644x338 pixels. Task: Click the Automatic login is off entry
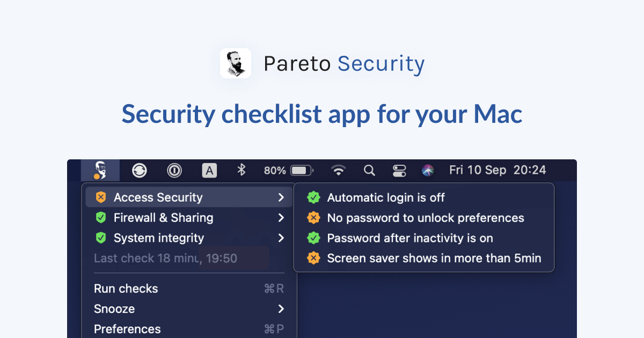pos(386,197)
